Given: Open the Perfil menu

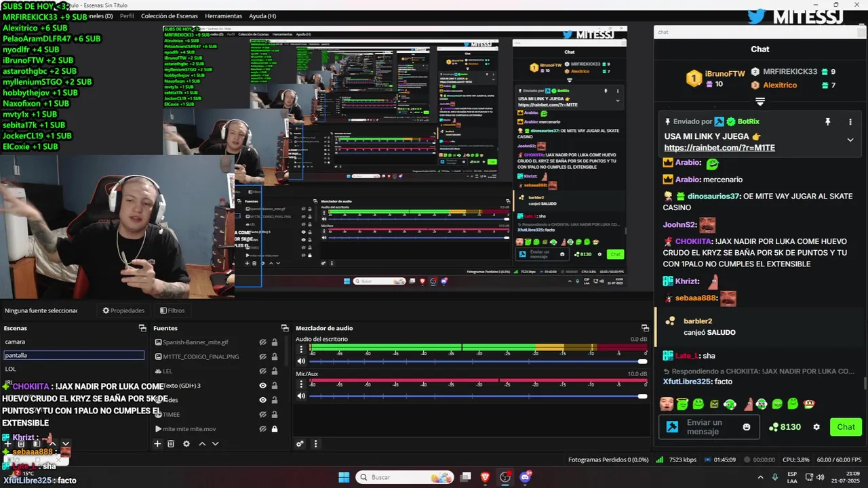Looking at the screenshot, I should (127, 16).
